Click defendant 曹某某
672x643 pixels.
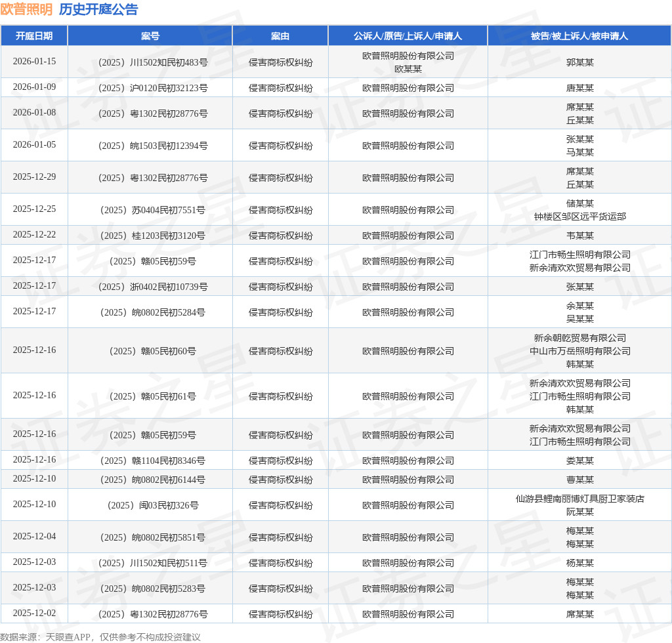coord(580,480)
